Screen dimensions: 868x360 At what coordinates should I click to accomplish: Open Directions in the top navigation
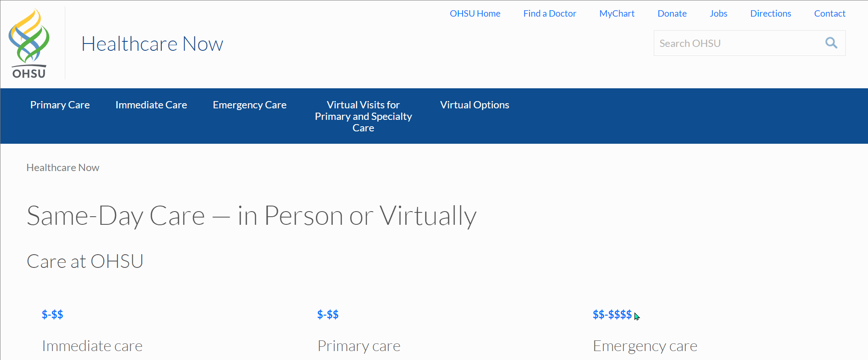(x=771, y=14)
